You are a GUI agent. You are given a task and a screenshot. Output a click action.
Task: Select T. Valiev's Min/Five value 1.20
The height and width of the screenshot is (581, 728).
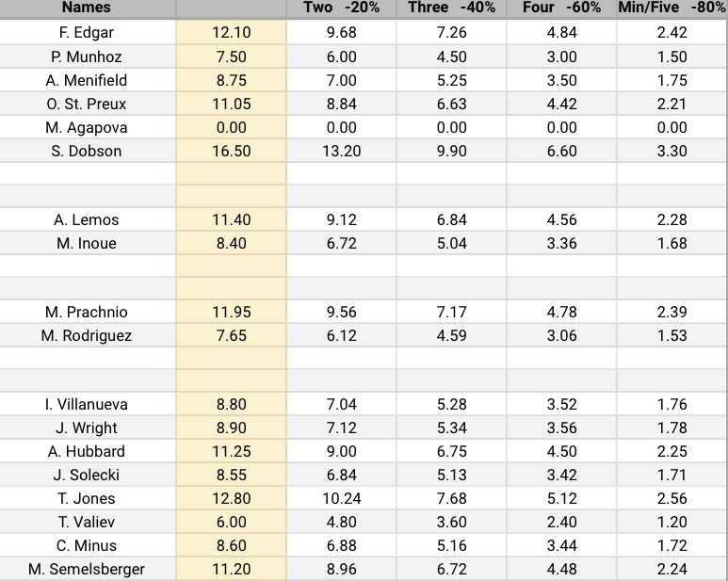(x=671, y=522)
